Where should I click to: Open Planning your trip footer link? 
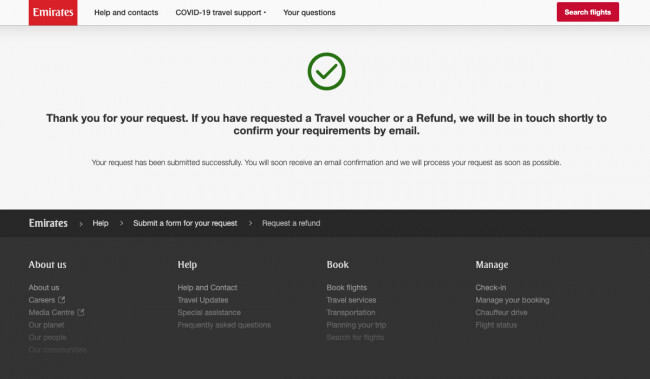[356, 325]
